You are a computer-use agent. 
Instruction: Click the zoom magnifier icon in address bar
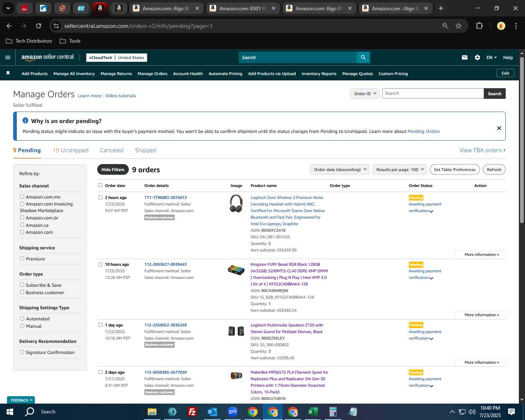(445, 26)
